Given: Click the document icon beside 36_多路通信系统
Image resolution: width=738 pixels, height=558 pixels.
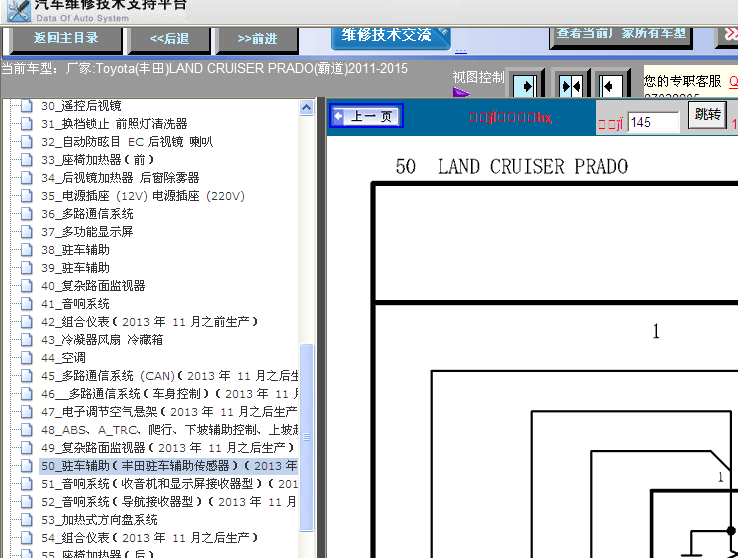Looking at the screenshot, I should point(26,214).
